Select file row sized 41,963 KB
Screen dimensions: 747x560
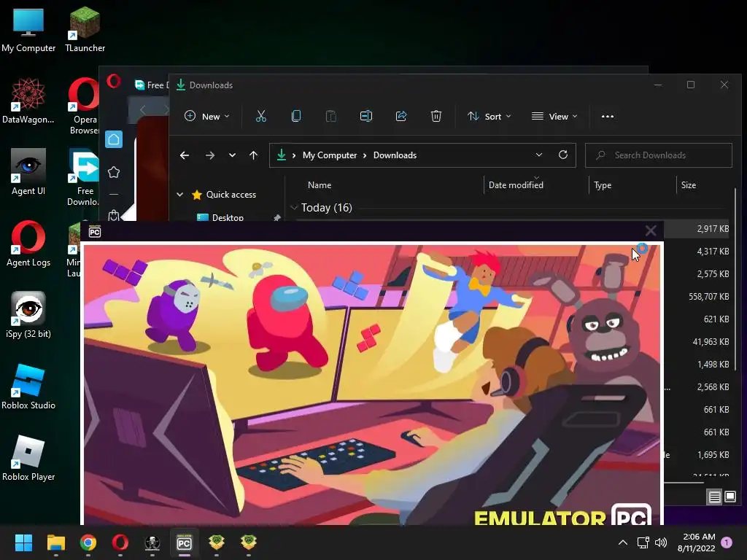point(697,341)
